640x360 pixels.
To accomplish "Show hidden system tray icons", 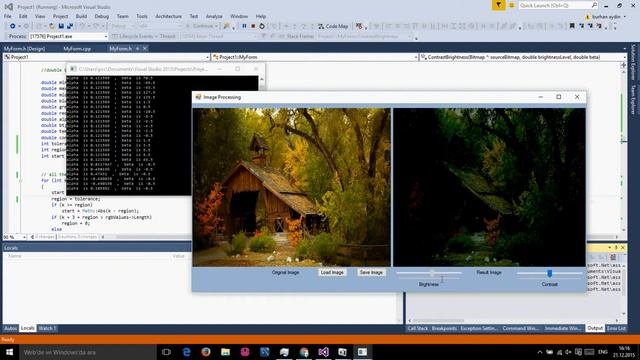I will 540,352.
